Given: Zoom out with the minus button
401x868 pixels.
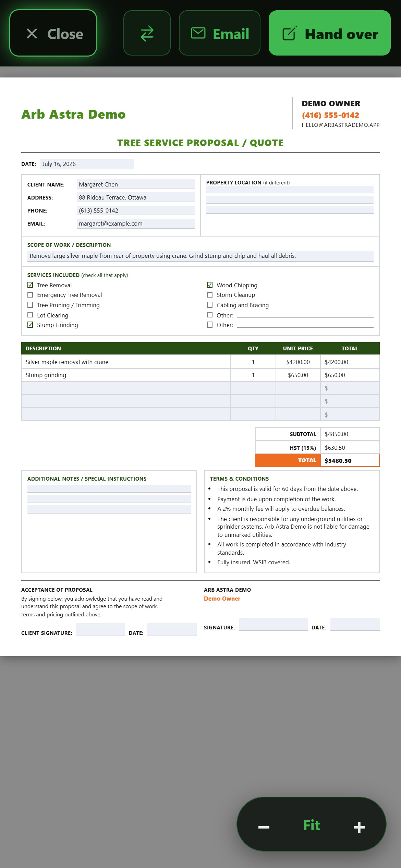Looking at the screenshot, I should coord(264,827).
